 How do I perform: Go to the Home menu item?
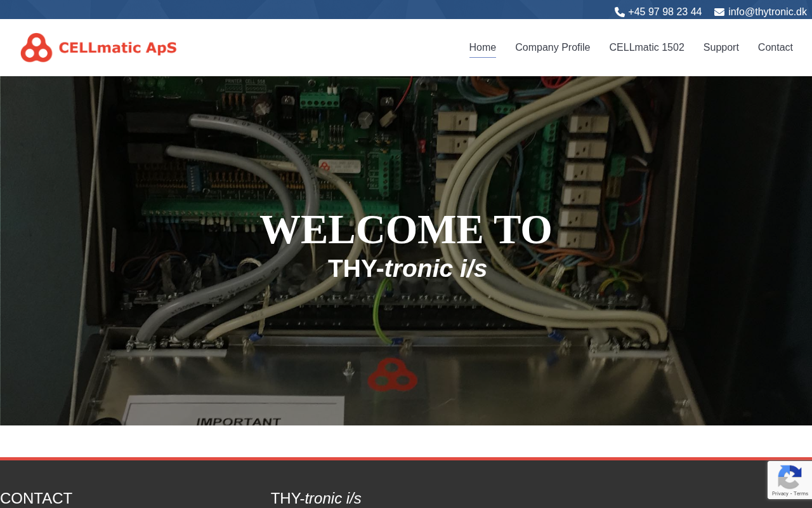tap(483, 48)
